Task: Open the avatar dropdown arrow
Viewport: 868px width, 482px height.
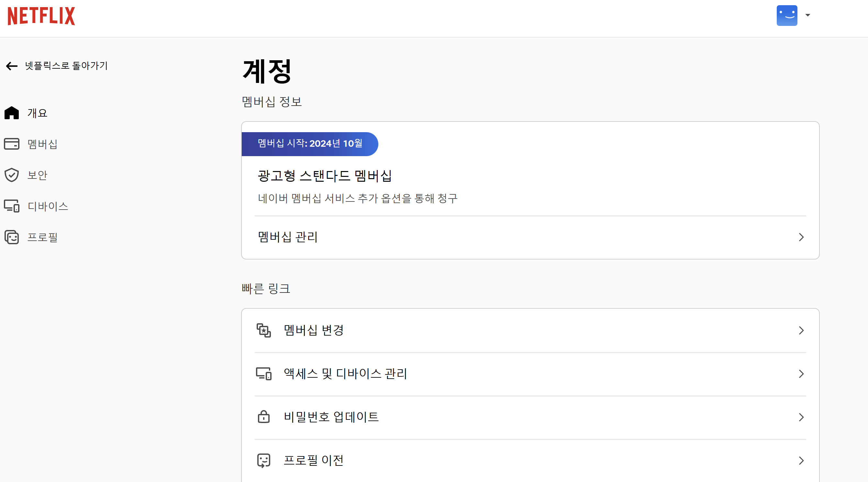Action: point(808,15)
